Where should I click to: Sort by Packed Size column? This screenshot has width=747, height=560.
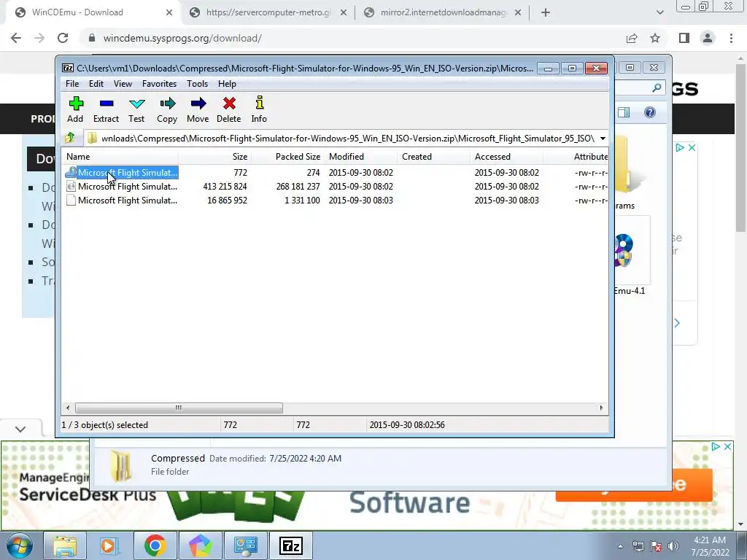point(287,157)
